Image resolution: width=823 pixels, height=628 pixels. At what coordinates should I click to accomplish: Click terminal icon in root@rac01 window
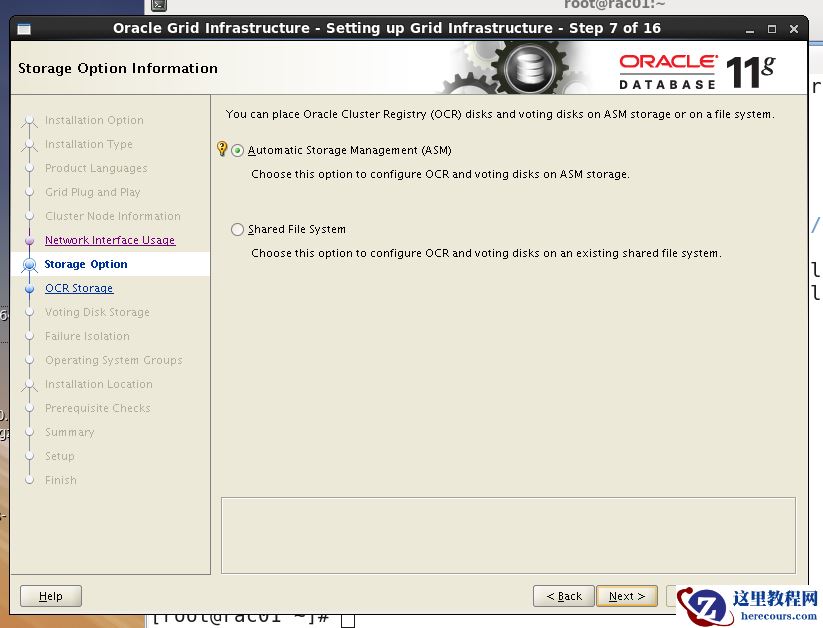[x=159, y=5]
